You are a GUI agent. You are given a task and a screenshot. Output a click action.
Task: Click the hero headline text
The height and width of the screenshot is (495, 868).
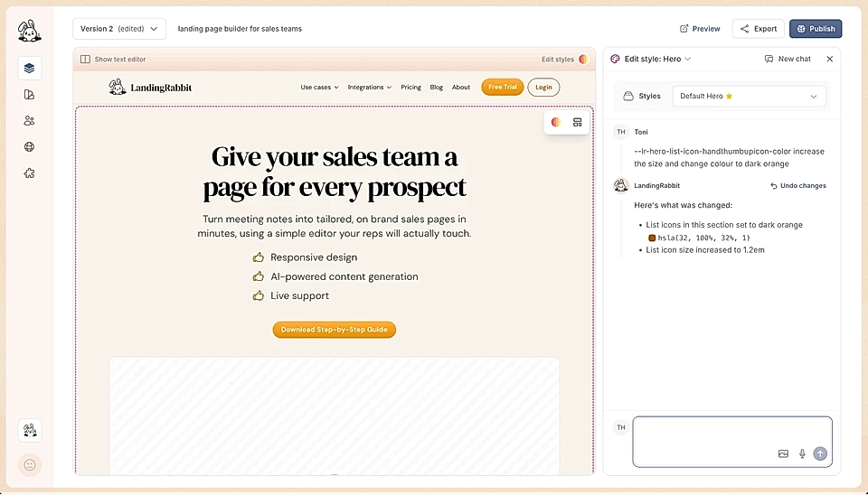coord(335,172)
